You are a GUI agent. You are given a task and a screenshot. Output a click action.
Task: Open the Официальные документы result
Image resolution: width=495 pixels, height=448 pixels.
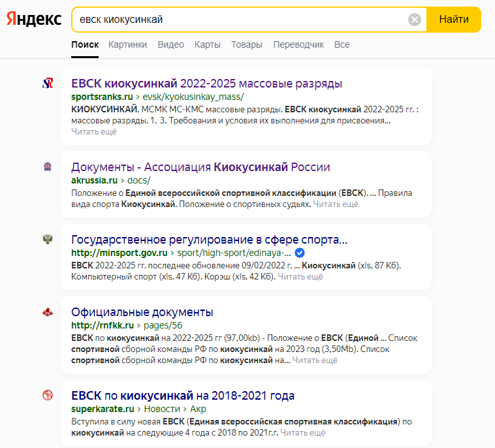tap(142, 312)
